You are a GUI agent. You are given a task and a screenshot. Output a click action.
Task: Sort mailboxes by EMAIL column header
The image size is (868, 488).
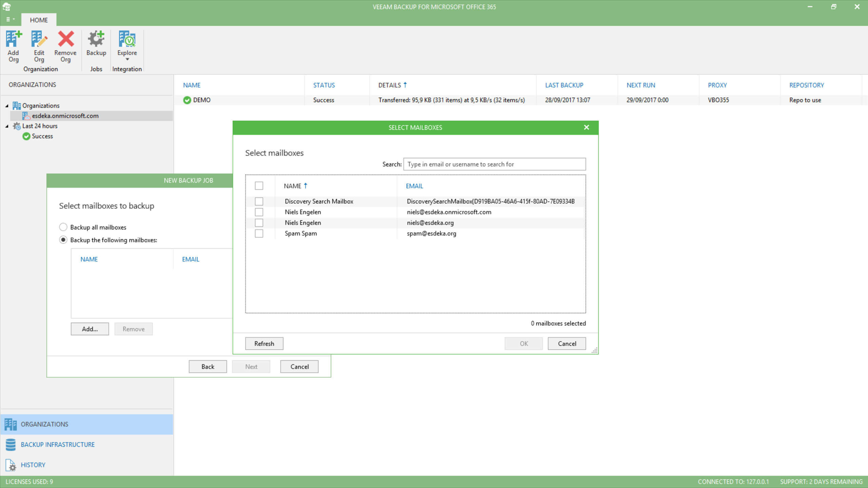pos(414,186)
